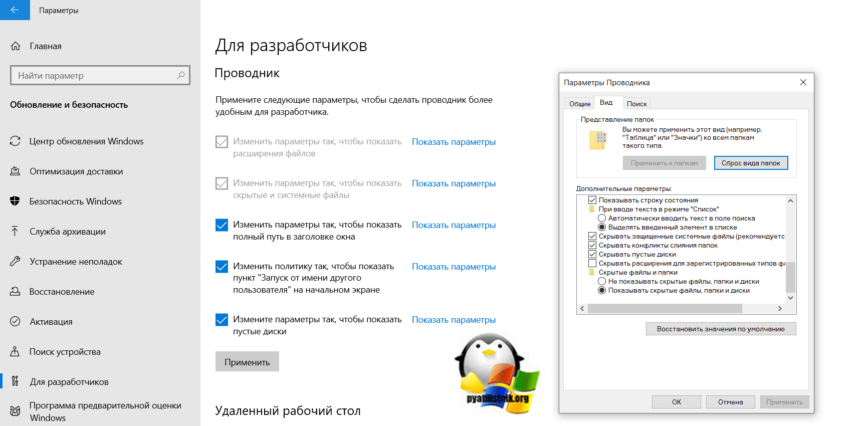Click vertical scrollbar down arrow in list
This screenshot has height=426, width=868.
[790, 298]
